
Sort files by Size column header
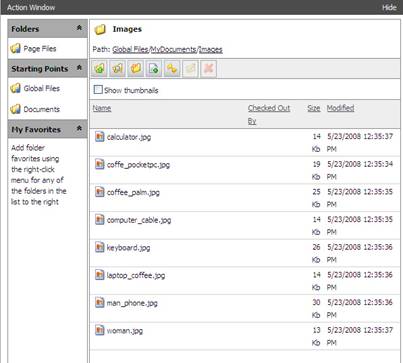314,108
